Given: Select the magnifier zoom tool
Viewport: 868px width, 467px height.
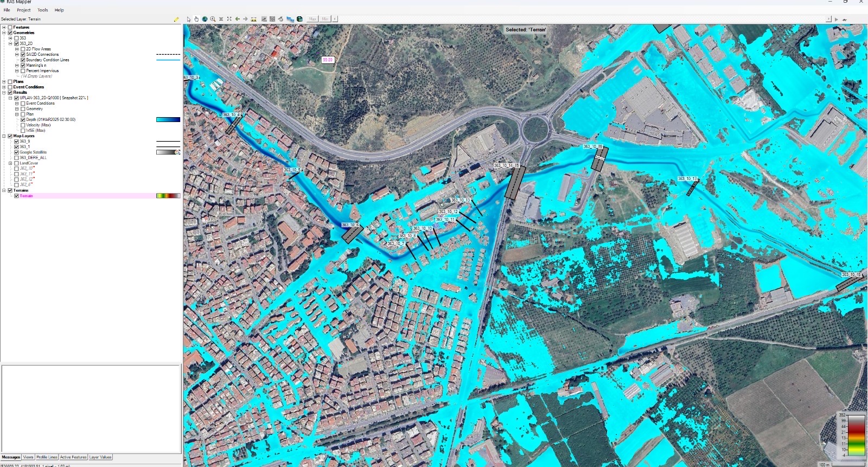Looking at the screenshot, I should pyautogui.click(x=213, y=19).
